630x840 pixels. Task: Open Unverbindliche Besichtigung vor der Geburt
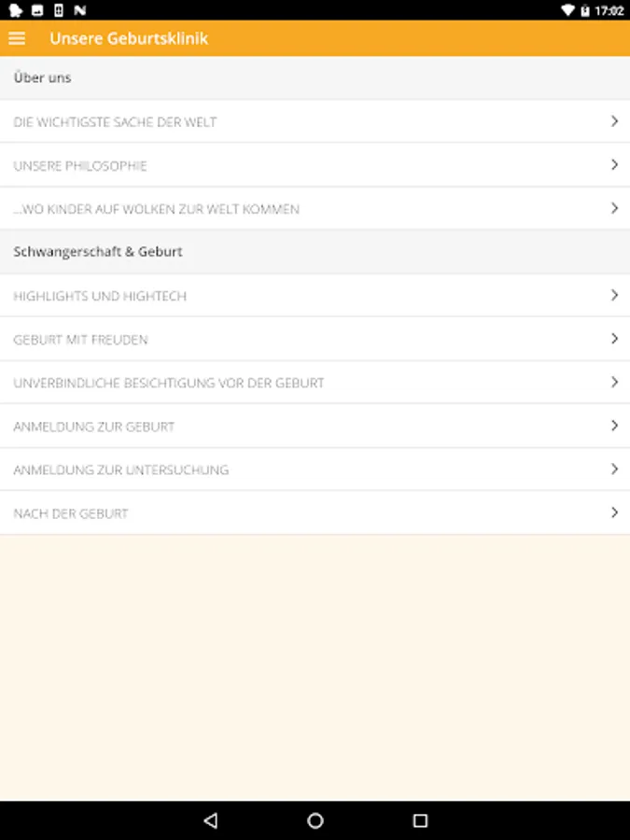[x=169, y=383]
